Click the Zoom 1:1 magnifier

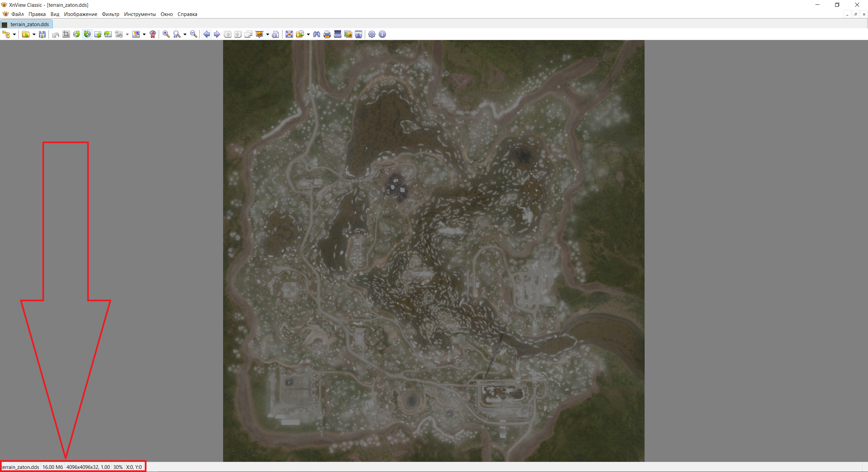[x=177, y=34]
